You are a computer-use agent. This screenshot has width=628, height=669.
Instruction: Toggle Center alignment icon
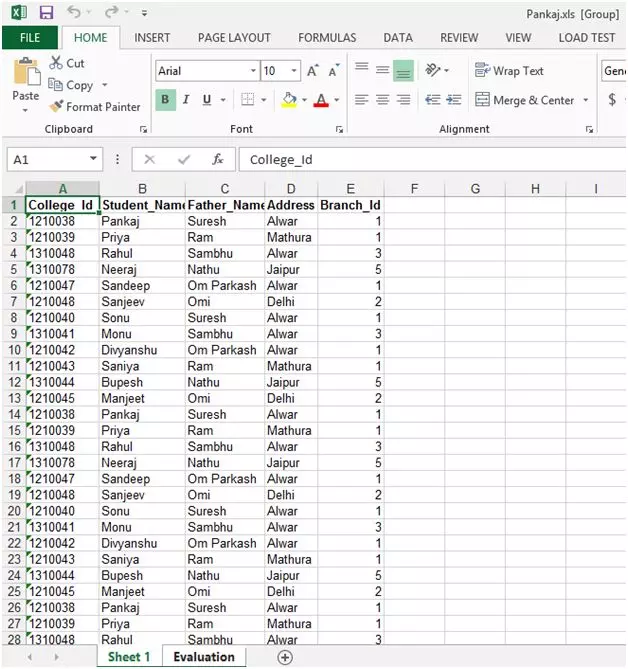[x=383, y=100]
